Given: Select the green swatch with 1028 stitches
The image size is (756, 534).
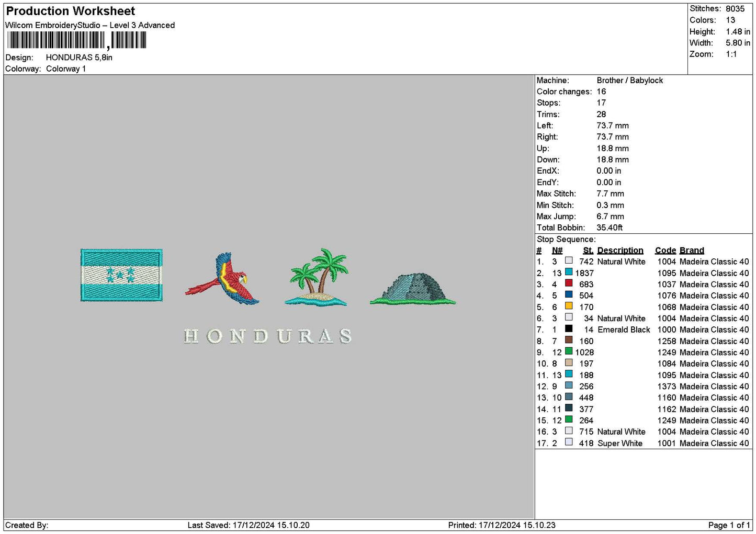Looking at the screenshot, I should pos(569,351).
